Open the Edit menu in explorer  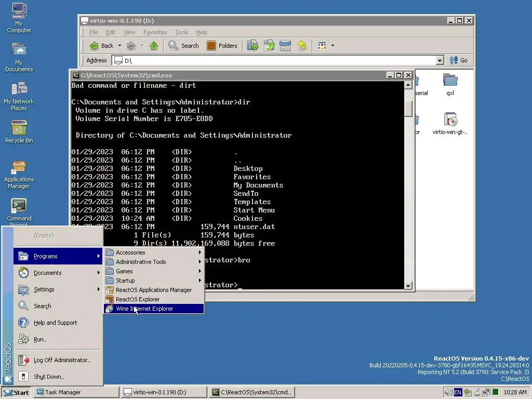click(x=111, y=32)
